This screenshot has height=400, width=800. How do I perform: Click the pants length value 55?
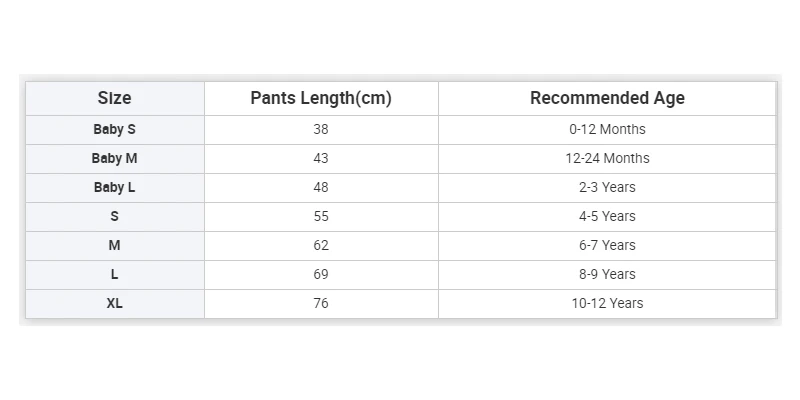320,216
